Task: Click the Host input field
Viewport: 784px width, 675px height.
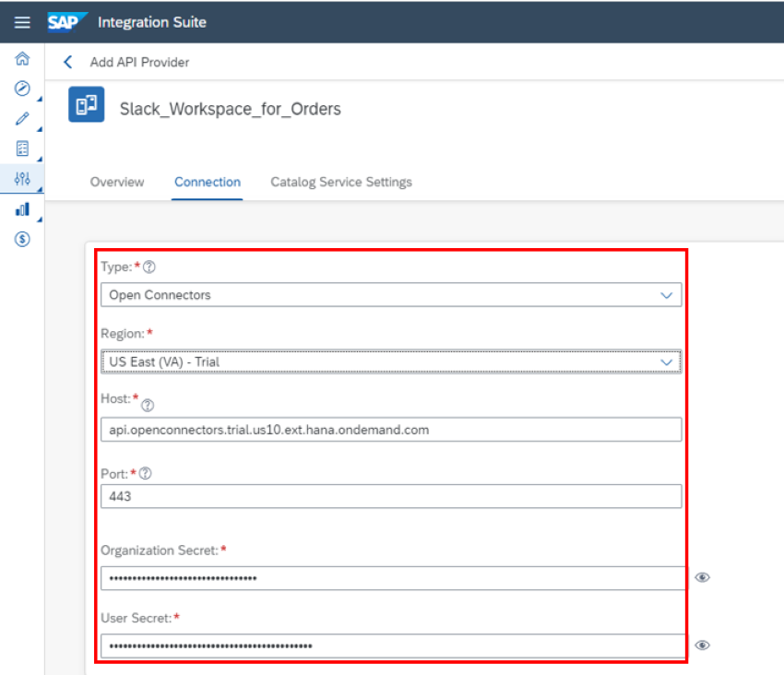Action: click(x=391, y=430)
